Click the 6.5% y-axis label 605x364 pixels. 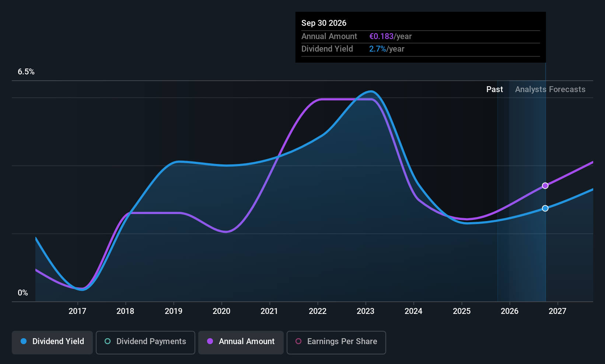point(26,72)
